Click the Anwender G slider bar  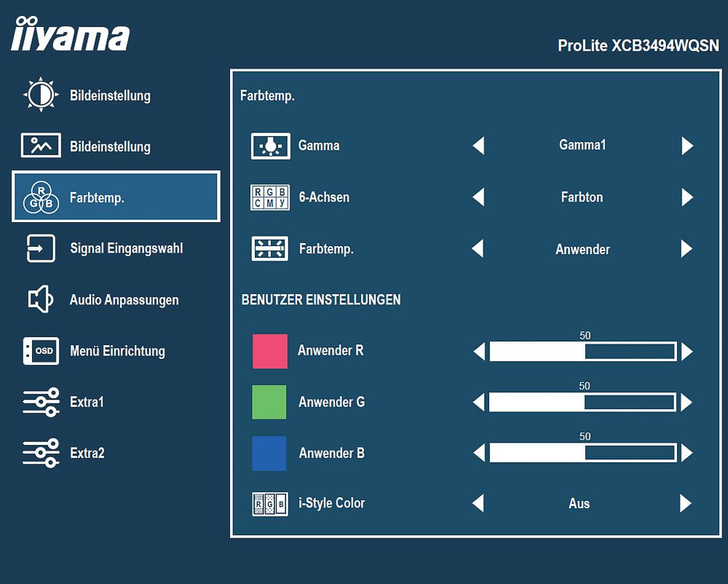point(582,402)
